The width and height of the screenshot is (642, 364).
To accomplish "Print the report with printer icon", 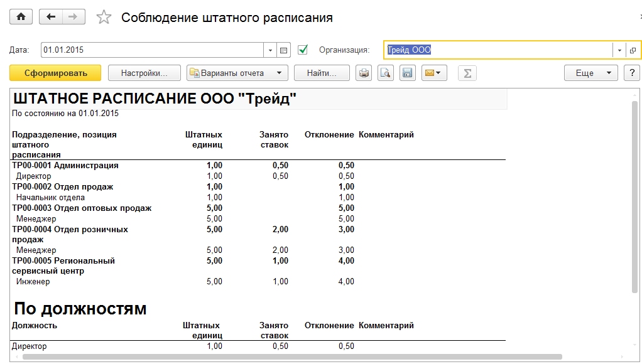I will click(x=364, y=73).
